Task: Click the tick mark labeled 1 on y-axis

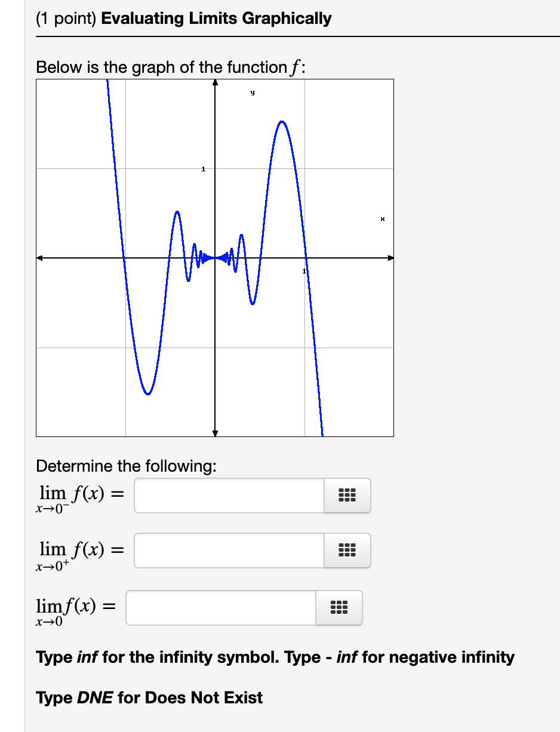Action: 203,170
